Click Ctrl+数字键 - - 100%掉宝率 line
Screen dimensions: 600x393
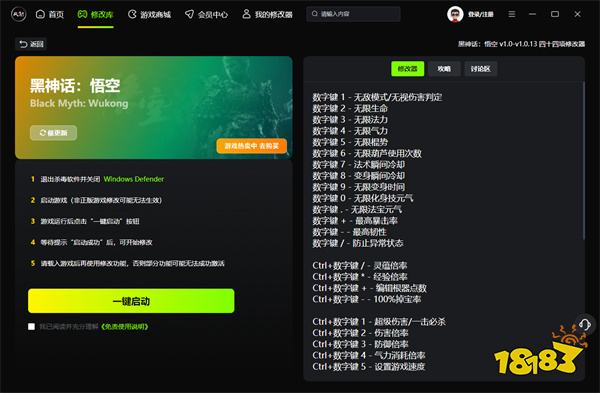click(367, 299)
